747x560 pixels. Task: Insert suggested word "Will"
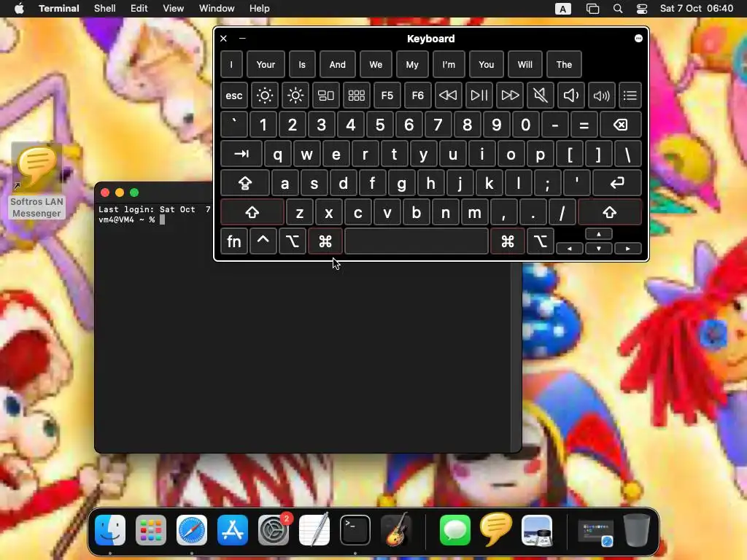(x=525, y=64)
